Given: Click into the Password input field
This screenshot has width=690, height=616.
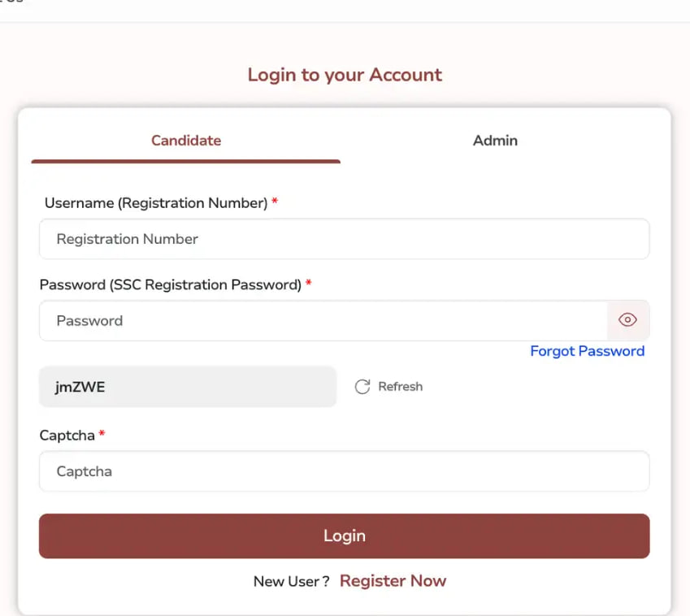Looking at the screenshot, I should [x=323, y=320].
